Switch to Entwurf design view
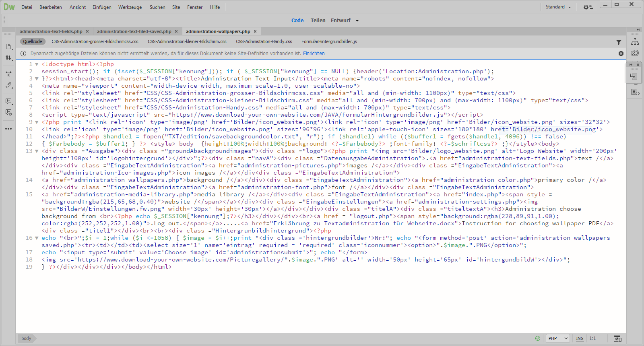644x346 pixels. pyautogui.click(x=341, y=21)
